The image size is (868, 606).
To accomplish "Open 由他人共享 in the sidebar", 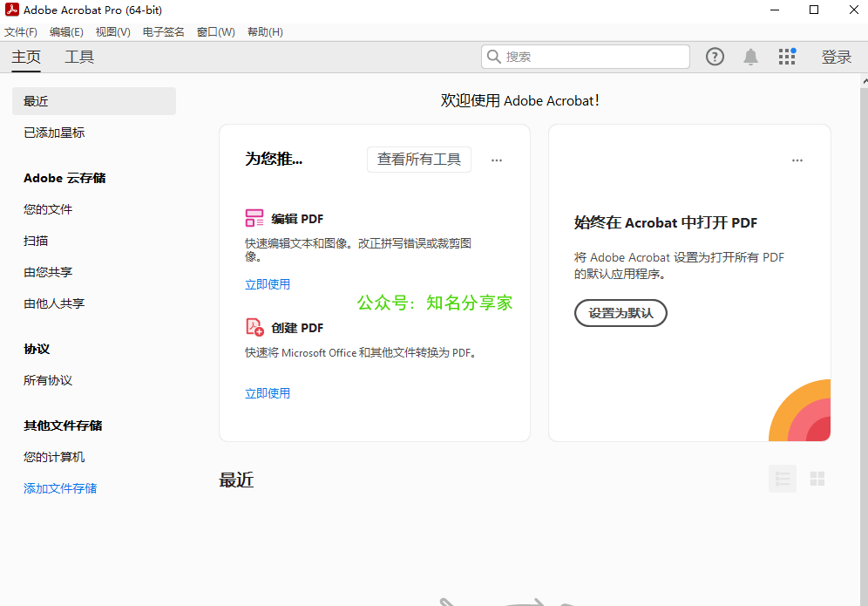I will (x=54, y=303).
